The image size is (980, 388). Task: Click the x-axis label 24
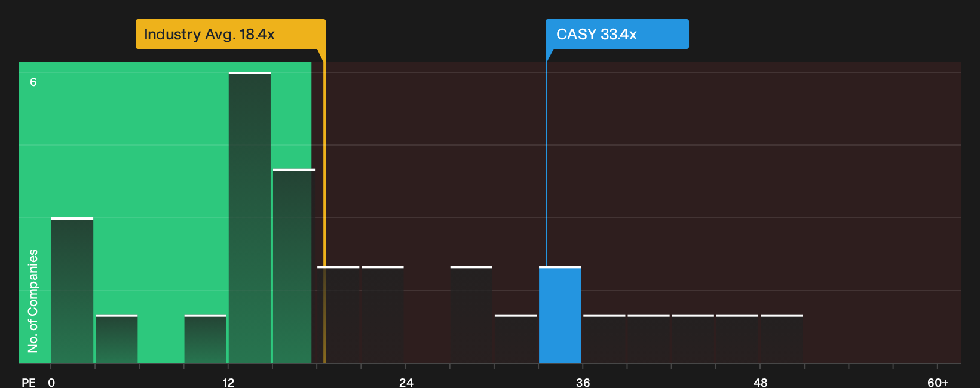click(x=406, y=382)
